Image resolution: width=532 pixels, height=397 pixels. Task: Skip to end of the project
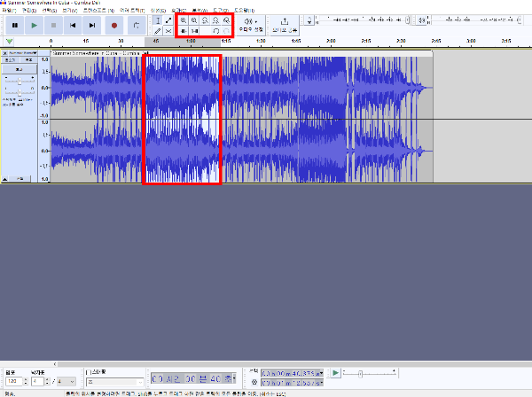coord(92,25)
